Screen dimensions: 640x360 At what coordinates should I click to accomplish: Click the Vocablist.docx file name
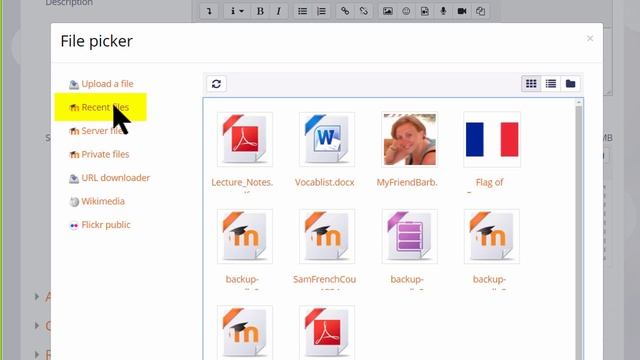pyautogui.click(x=324, y=182)
